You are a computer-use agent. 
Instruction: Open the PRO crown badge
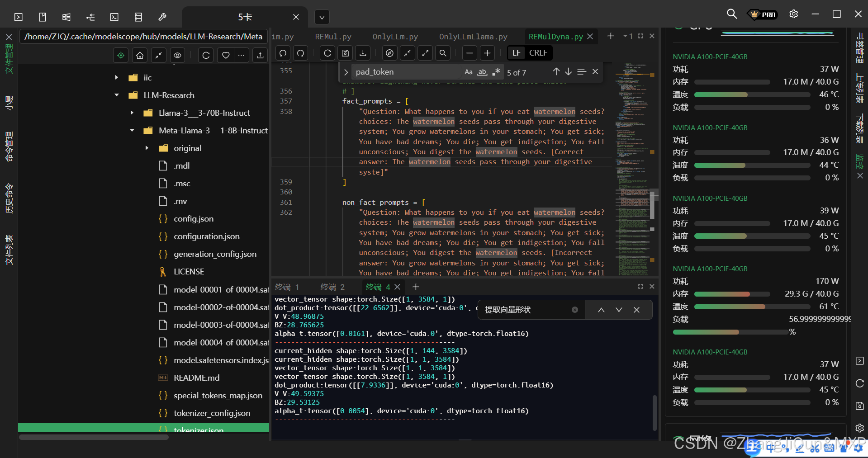coord(763,14)
